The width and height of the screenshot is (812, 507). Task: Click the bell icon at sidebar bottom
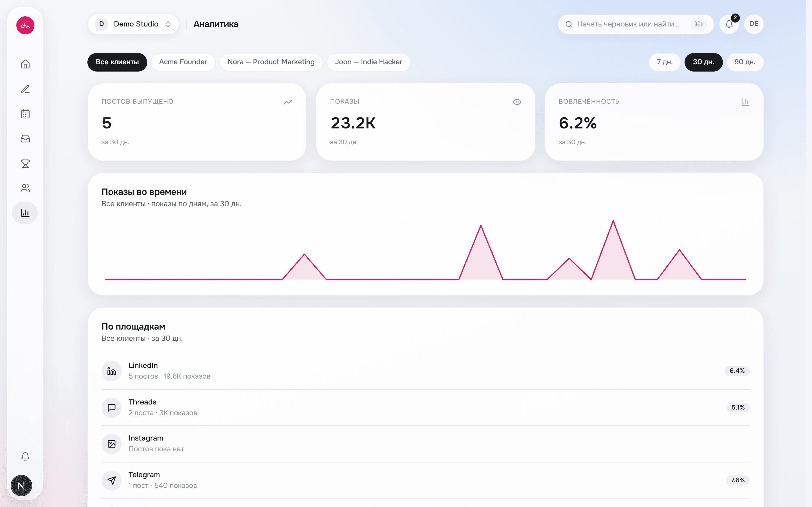25,457
